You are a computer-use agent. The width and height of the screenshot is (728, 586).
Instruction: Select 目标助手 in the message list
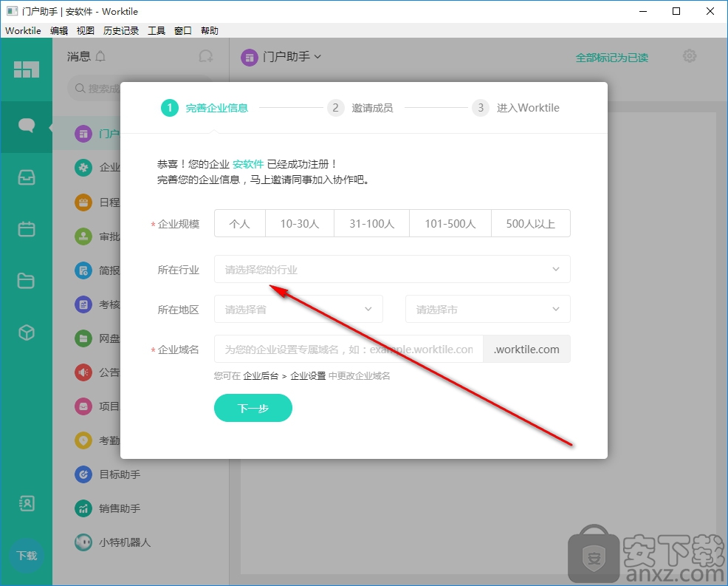tap(120, 474)
